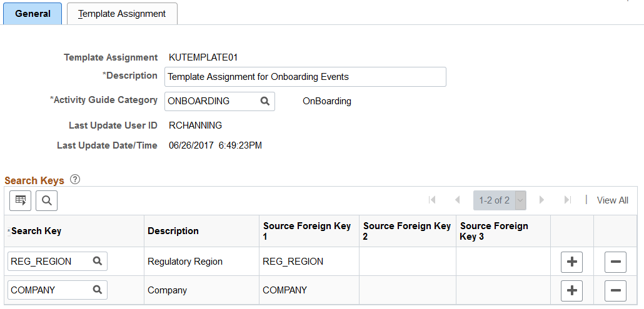Viewport: 644px width, 309px height.
Task: Click the View All link
Action: point(612,200)
